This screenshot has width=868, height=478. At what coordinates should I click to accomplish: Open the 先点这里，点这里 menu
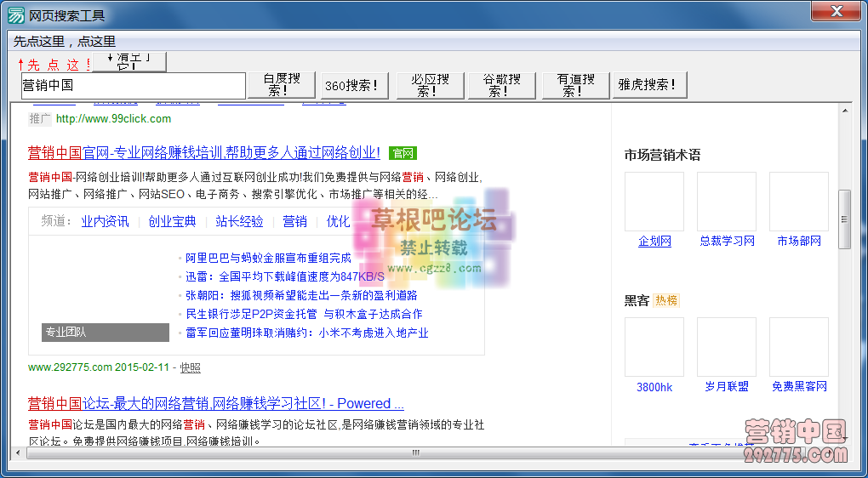pos(64,41)
